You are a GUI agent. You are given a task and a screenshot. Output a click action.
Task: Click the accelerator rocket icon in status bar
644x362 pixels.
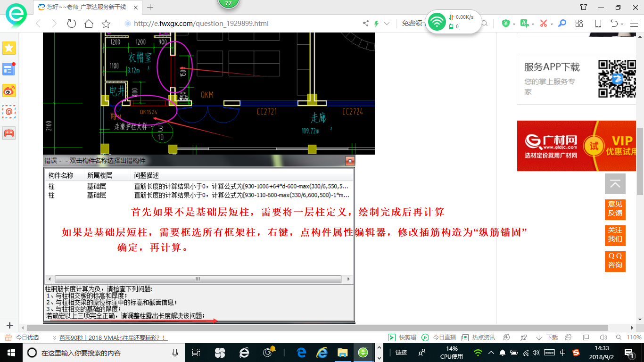click(x=523, y=337)
